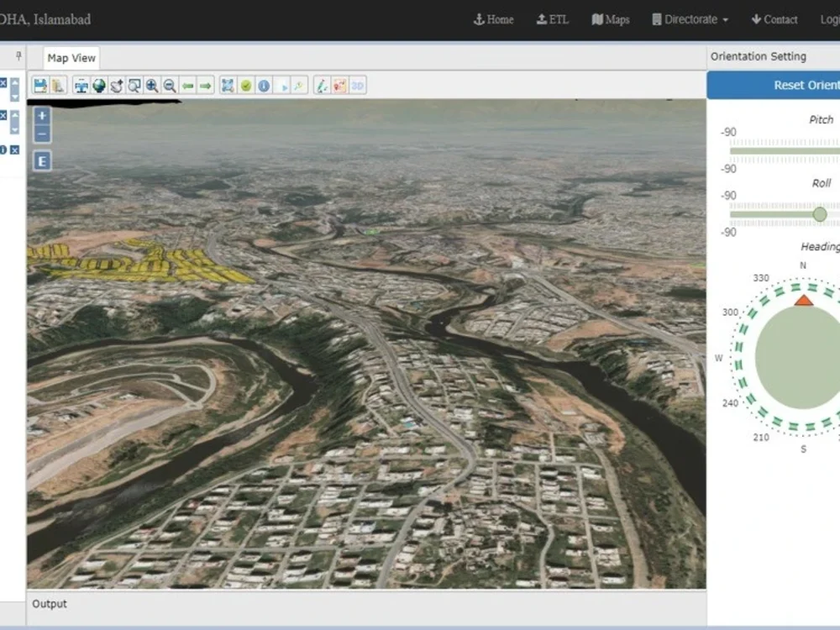Click the Save icon in the map toolbar
Viewport: 840px width, 630px height.
click(x=39, y=85)
